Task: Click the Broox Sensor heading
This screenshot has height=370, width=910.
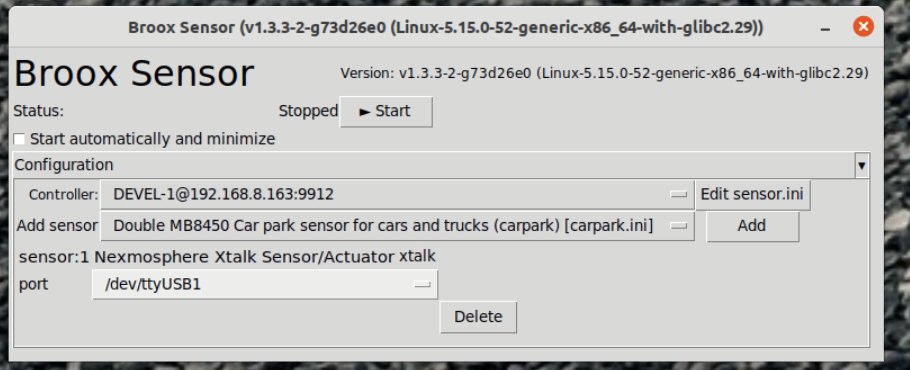Action: pyautogui.click(x=134, y=73)
